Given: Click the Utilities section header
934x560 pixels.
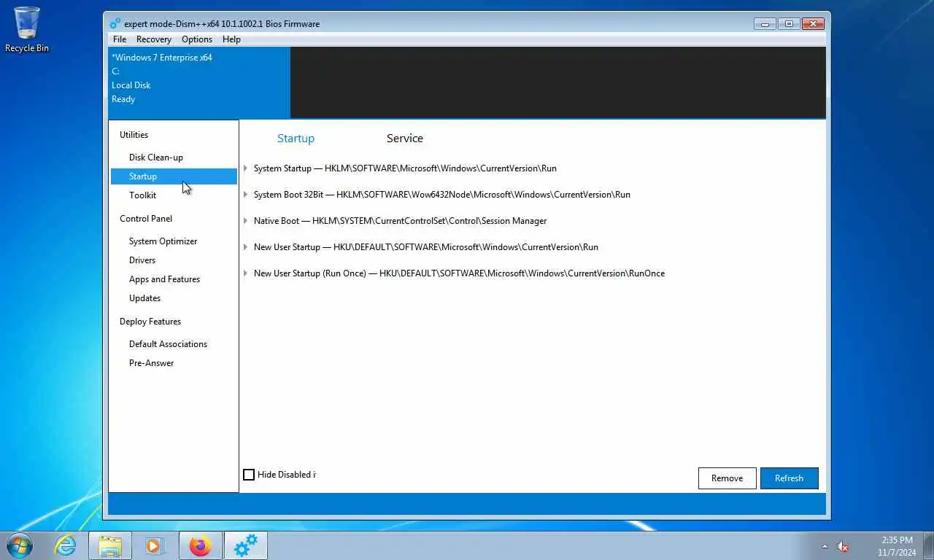Looking at the screenshot, I should click(x=134, y=135).
